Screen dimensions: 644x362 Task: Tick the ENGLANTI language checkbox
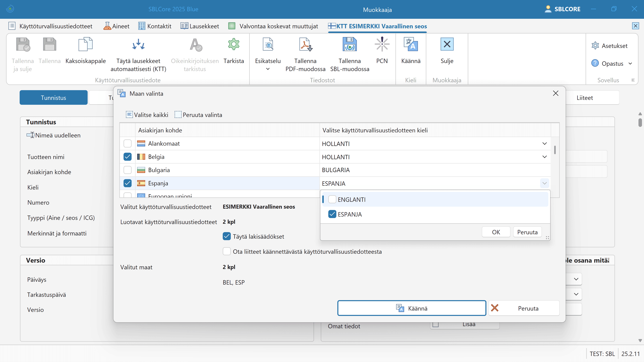pos(332,199)
